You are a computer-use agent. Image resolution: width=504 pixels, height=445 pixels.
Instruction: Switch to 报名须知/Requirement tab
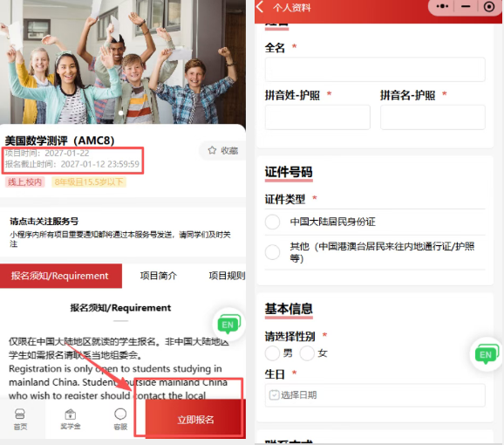[x=61, y=276]
